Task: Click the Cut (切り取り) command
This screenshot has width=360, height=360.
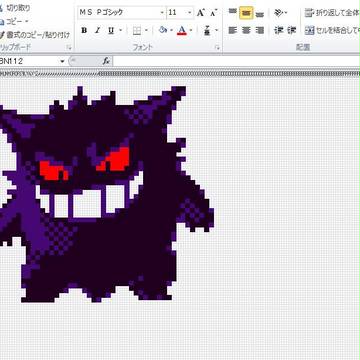Action: pos(15,8)
